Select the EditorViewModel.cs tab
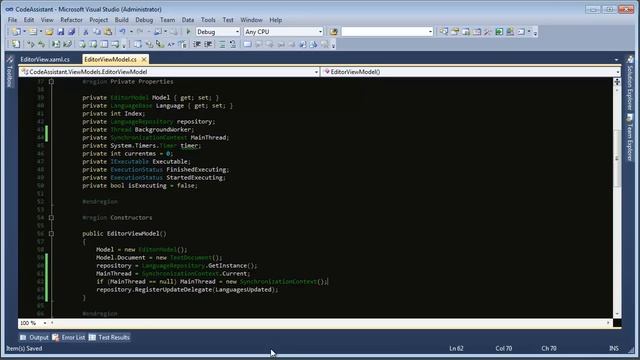The width and height of the screenshot is (640, 360). [x=110, y=60]
